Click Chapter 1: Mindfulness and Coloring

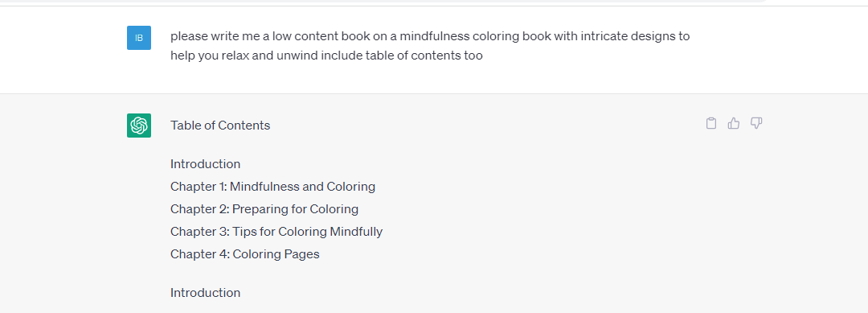pos(273,187)
